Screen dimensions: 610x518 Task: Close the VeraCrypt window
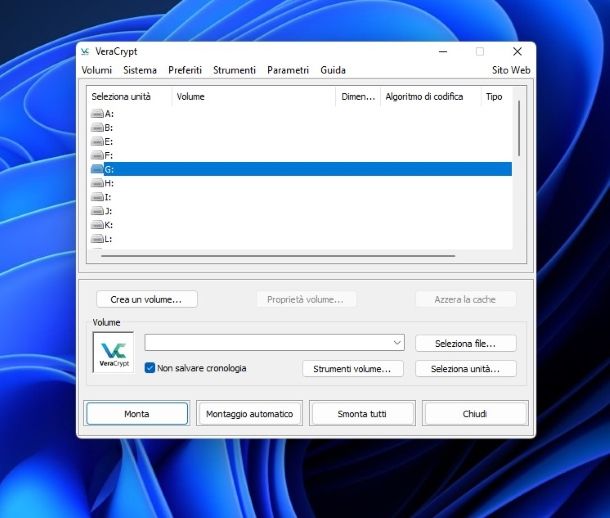click(x=517, y=51)
